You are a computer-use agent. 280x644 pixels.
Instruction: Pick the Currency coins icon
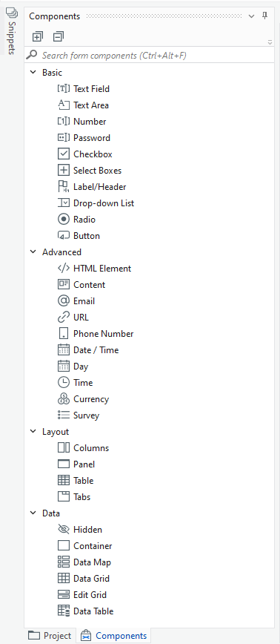(64, 399)
